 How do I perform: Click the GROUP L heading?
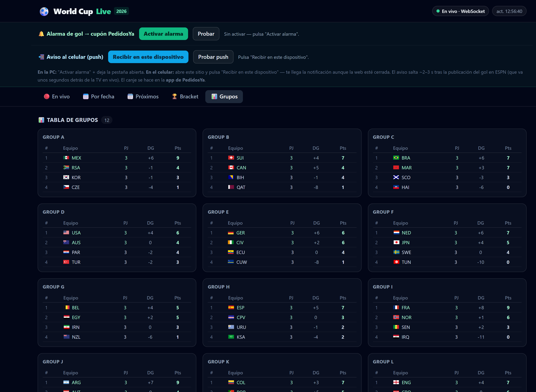(383, 362)
